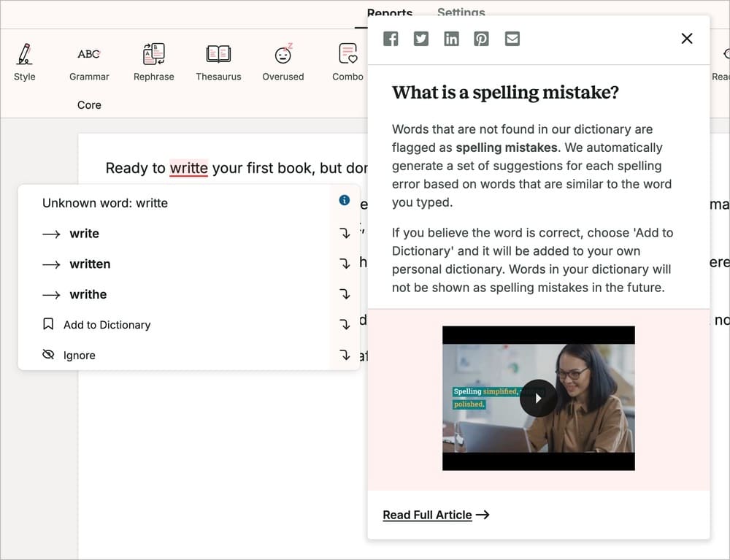Share article on Pinterest
The height and width of the screenshot is (560, 730).
point(481,39)
